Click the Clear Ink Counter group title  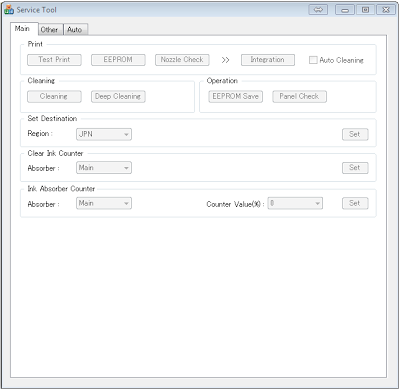click(55, 153)
